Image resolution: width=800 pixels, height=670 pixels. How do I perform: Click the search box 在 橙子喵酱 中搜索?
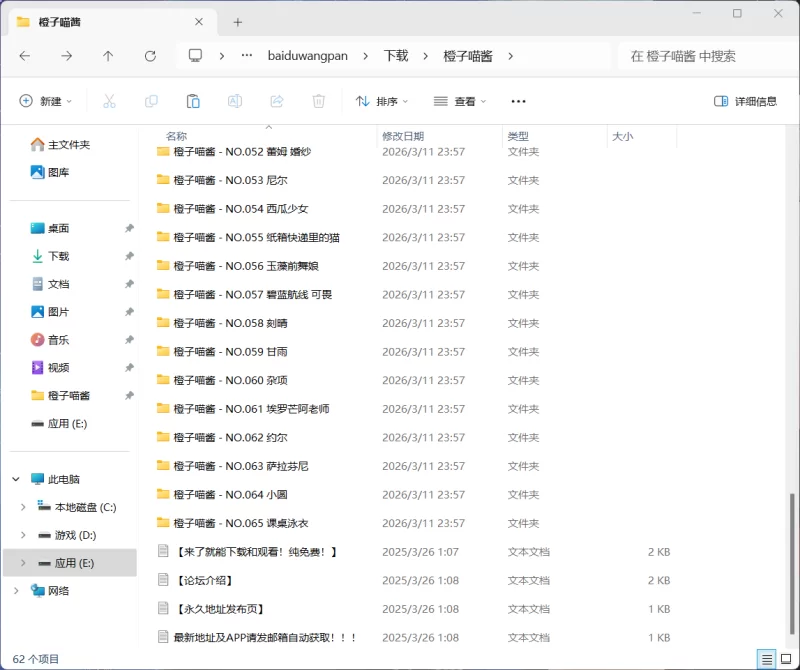(x=700, y=56)
